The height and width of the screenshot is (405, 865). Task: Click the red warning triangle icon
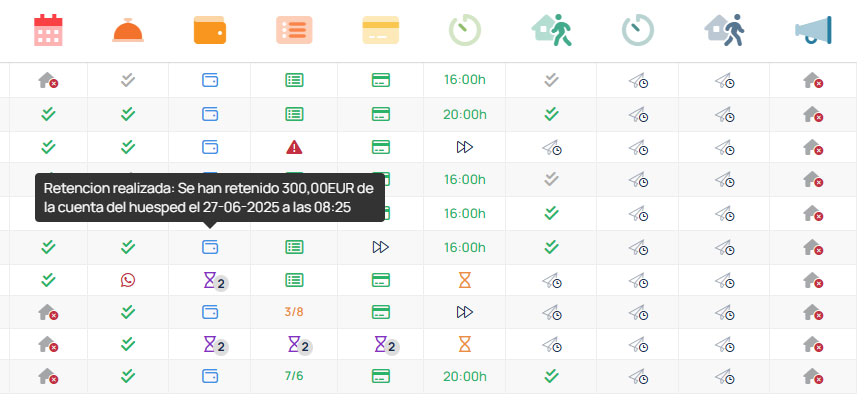(294, 147)
